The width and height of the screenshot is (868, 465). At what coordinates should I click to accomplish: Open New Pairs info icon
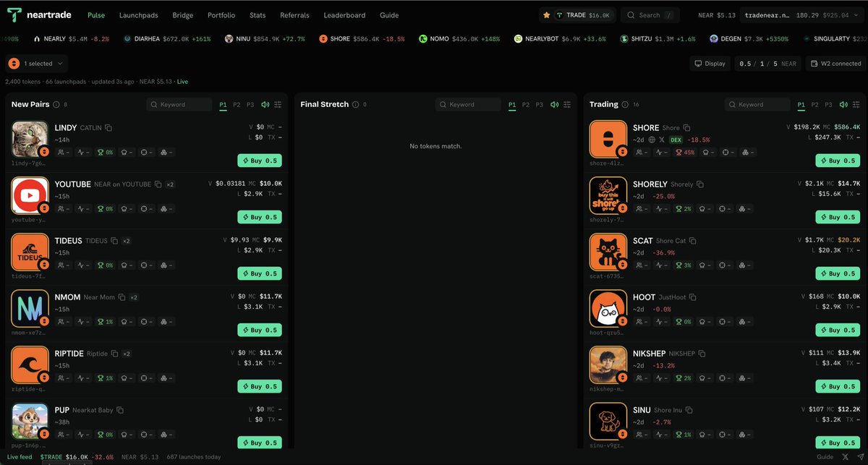click(56, 105)
